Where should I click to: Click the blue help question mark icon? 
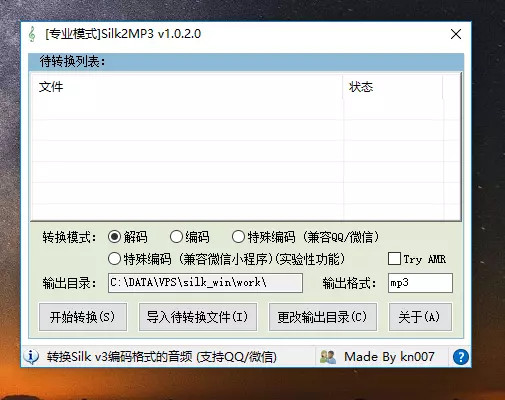coord(461,357)
